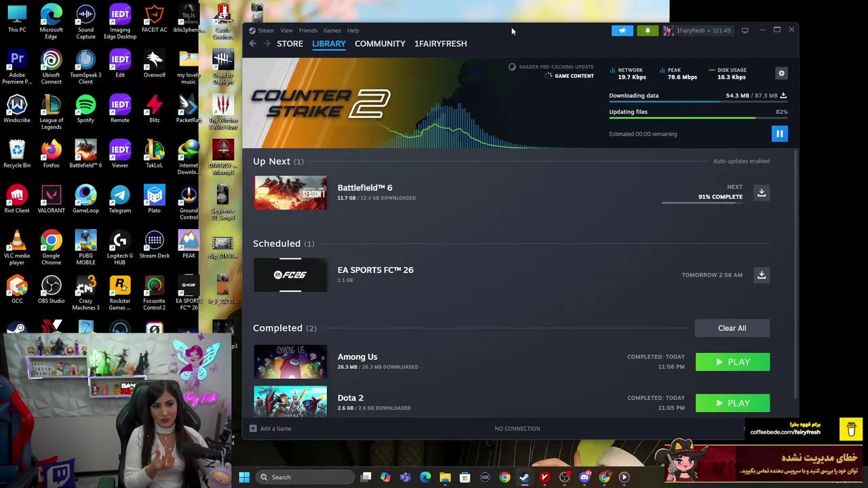Click the Counter Strike 2 logo banner
The height and width of the screenshot is (488, 868).
click(x=321, y=104)
